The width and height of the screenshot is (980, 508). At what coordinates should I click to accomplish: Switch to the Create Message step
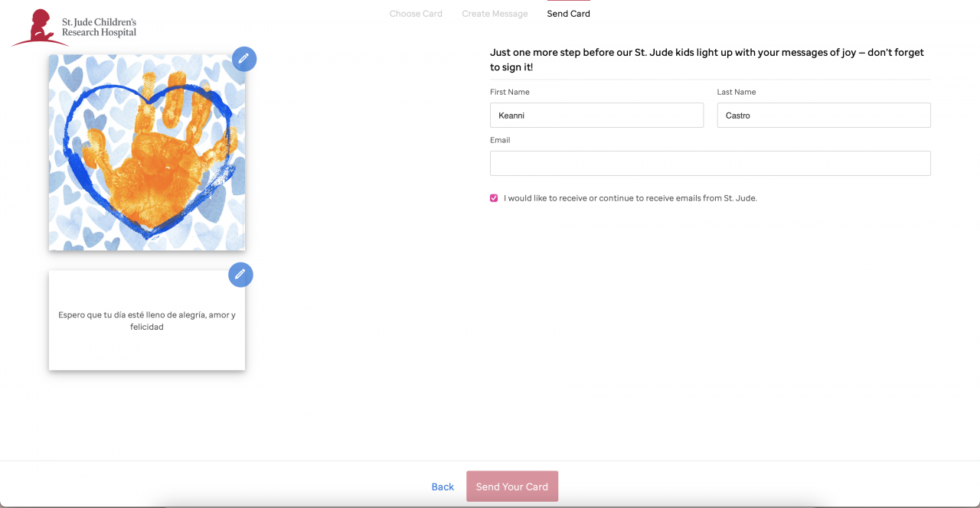pos(495,14)
